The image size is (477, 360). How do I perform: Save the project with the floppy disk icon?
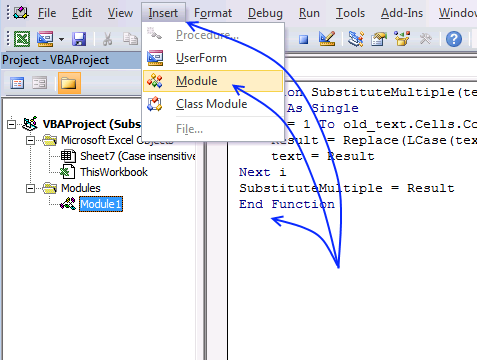(x=79, y=39)
